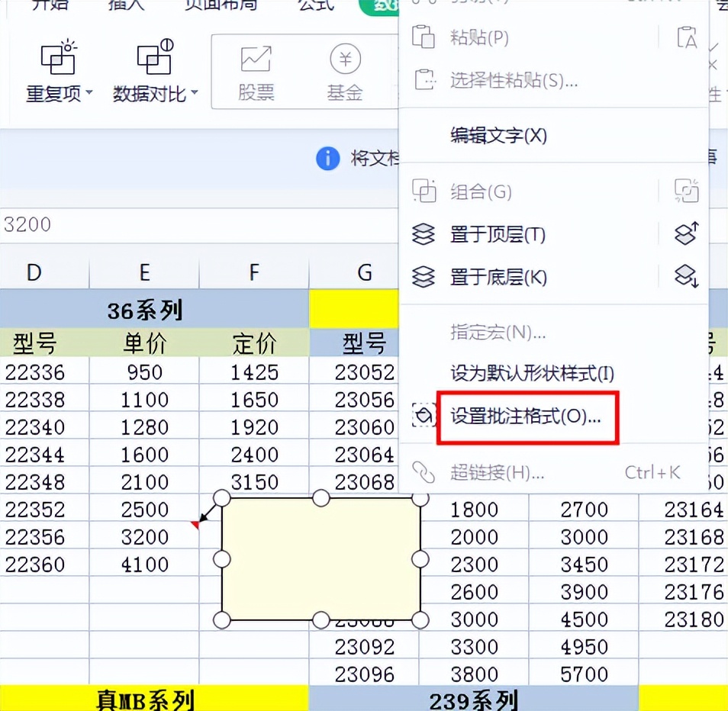Click the paste-as-text icon right of 粘贴
The height and width of the screenshot is (711, 728).
pyautogui.click(x=687, y=37)
